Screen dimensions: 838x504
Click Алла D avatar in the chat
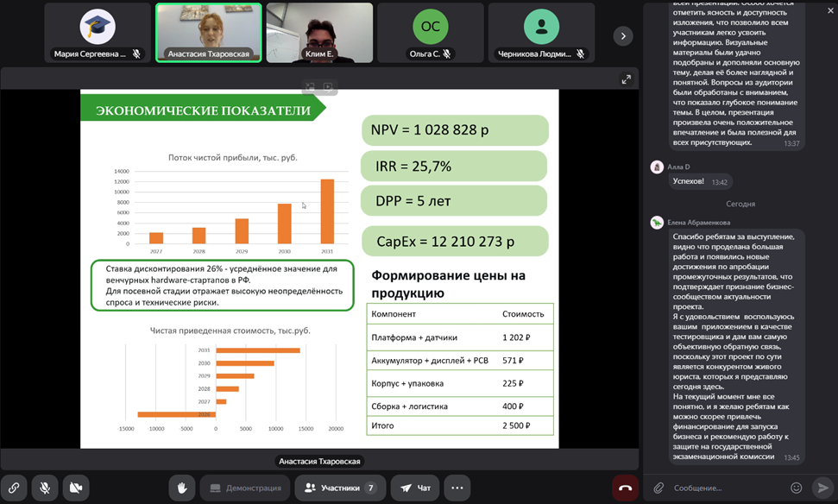[657, 167]
